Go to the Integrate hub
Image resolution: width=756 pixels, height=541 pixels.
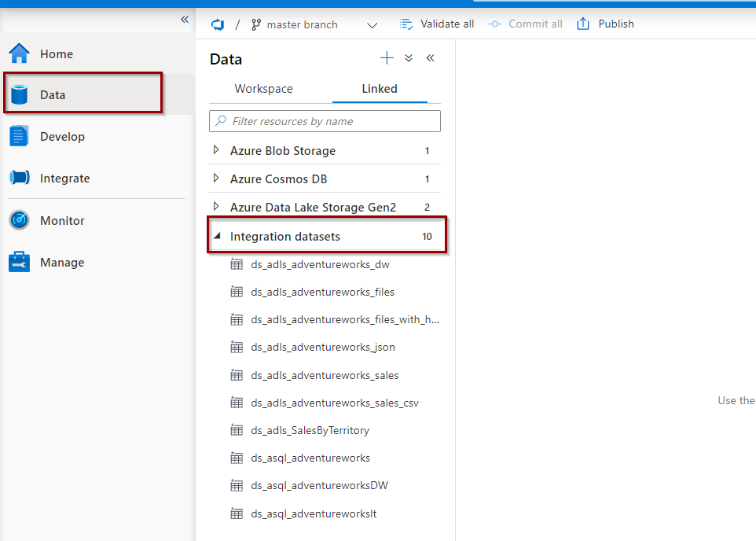point(97,178)
